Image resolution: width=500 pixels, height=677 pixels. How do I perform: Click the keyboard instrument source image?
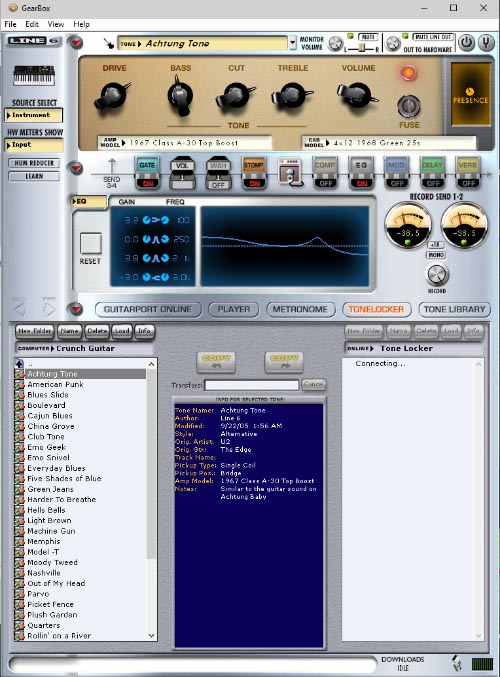(x=34, y=75)
